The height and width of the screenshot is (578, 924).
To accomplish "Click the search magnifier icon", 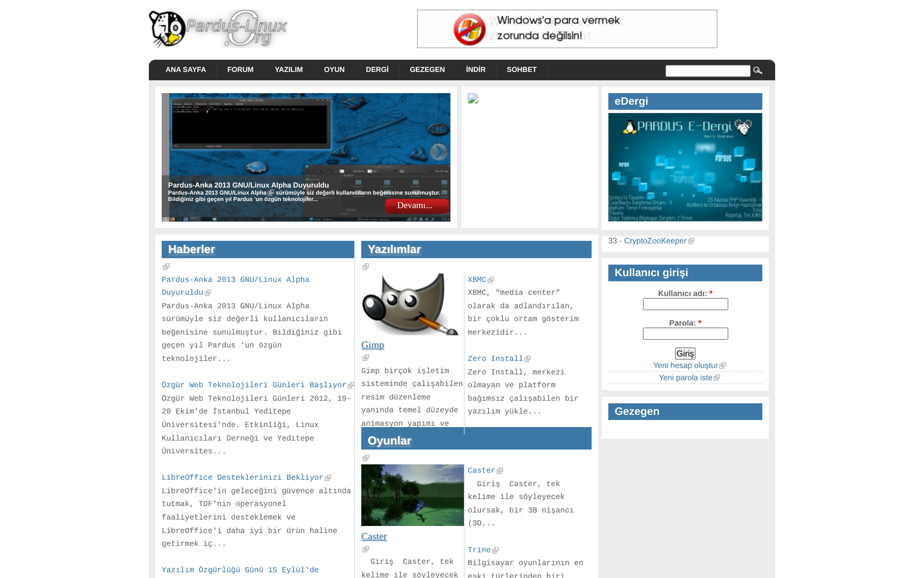I will (x=758, y=71).
